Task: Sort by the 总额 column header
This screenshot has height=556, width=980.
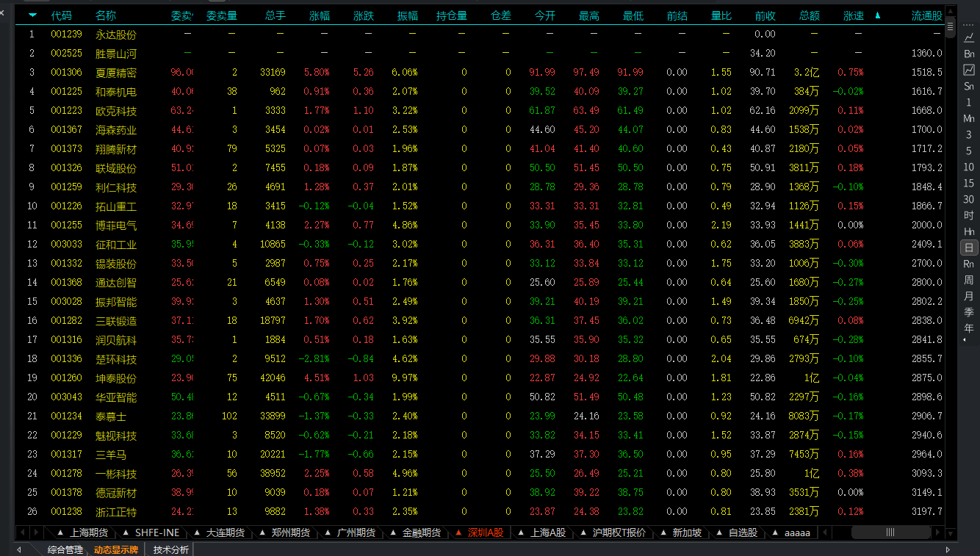Action: tap(809, 15)
